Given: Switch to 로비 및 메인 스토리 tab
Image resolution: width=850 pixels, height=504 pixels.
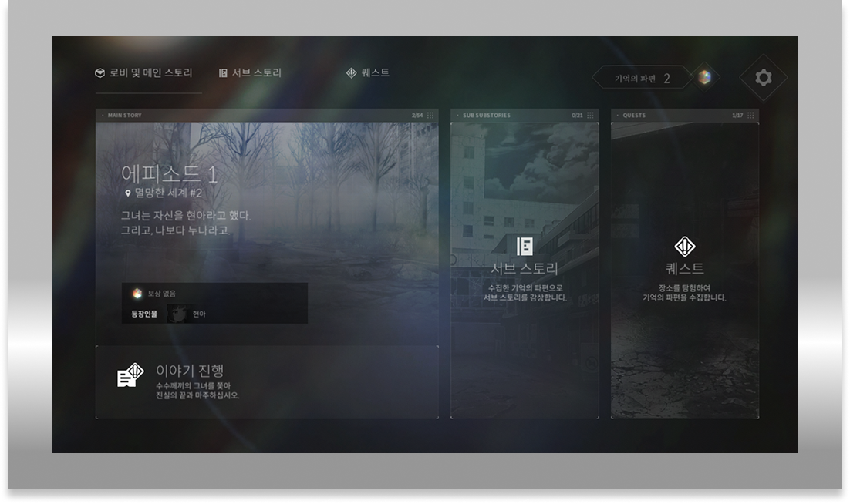Looking at the screenshot, I should point(143,72).
